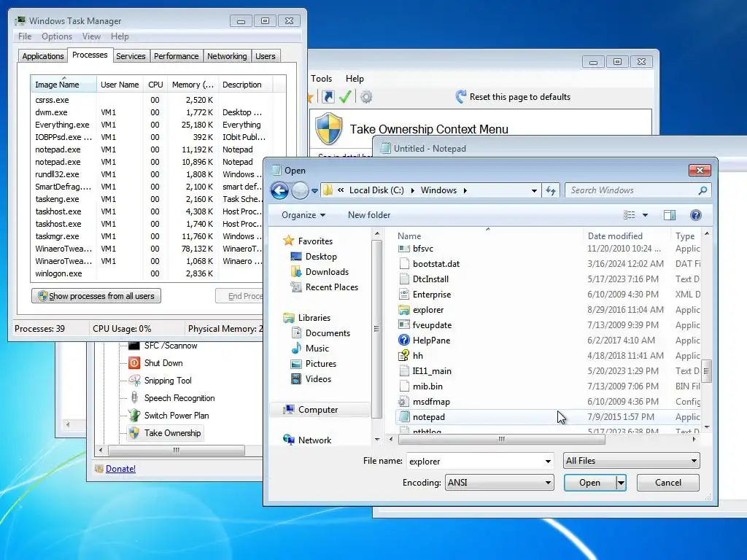This screenshot has height=560, width=747.
Task: Select Snipping Tool in Winaero tree
Action: pos(168,381)
